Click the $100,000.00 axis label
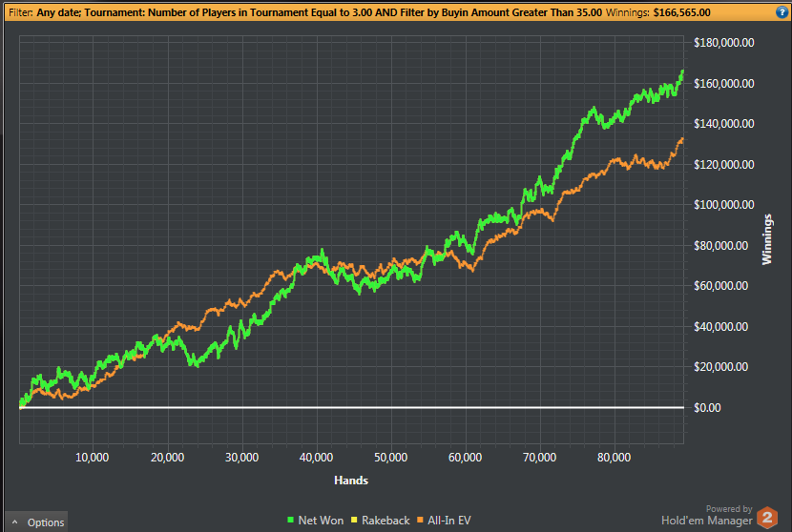Viewport: 792px width, 532px height. (x=724, y=204)
